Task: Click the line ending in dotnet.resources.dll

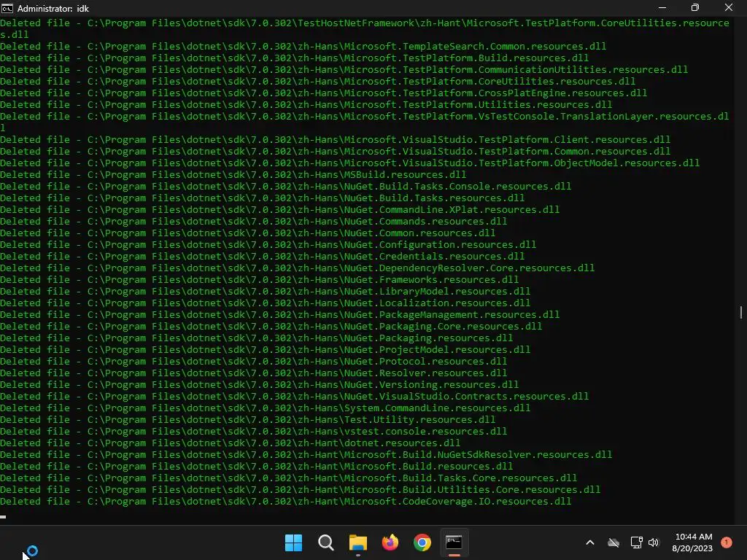Action: (230, 443)
